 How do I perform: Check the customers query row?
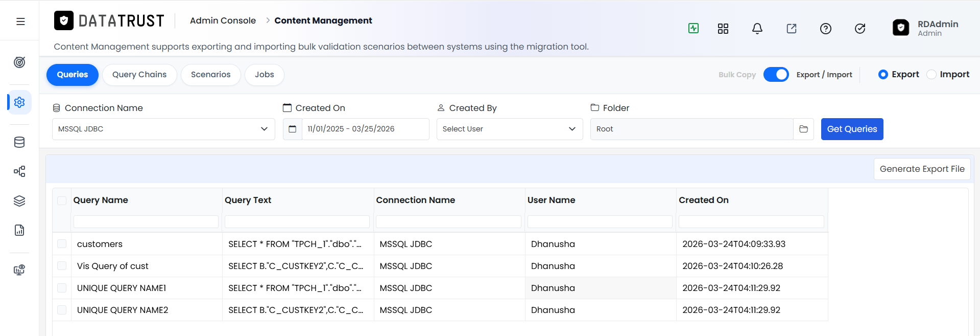pyautogui.click(x=62, y=244)
